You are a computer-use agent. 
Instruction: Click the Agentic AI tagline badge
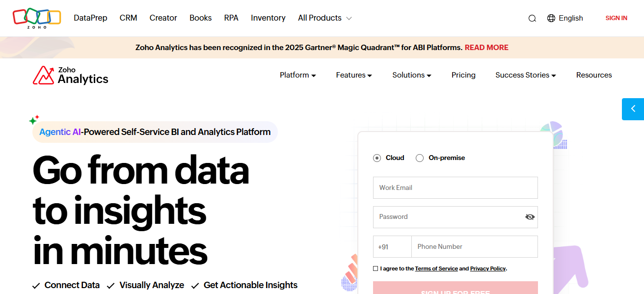pyautogui.click(x=155, y=132)
